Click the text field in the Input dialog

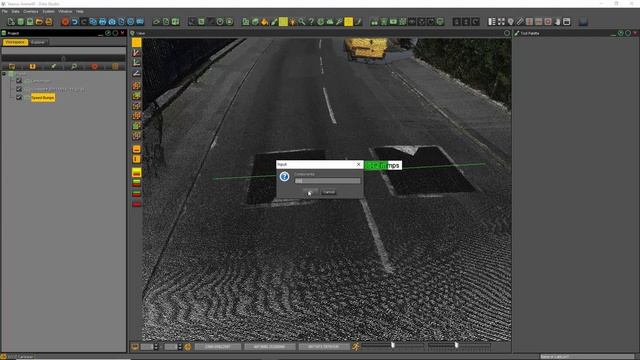(x=327, y=181)
